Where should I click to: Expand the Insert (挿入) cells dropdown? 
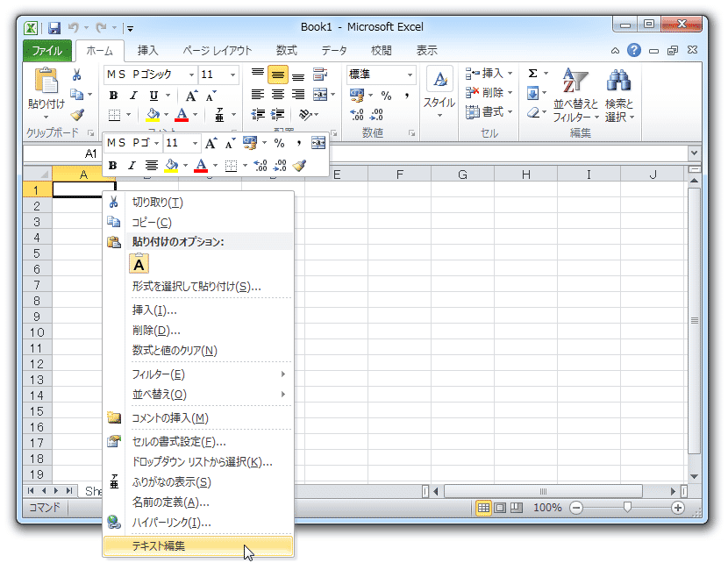[510, 74]
